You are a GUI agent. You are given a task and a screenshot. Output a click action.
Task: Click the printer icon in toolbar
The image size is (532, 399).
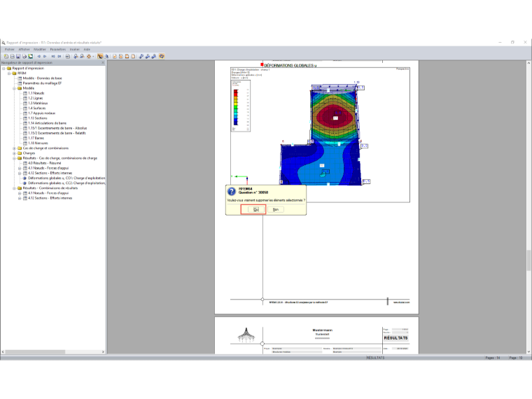(24, 56)
